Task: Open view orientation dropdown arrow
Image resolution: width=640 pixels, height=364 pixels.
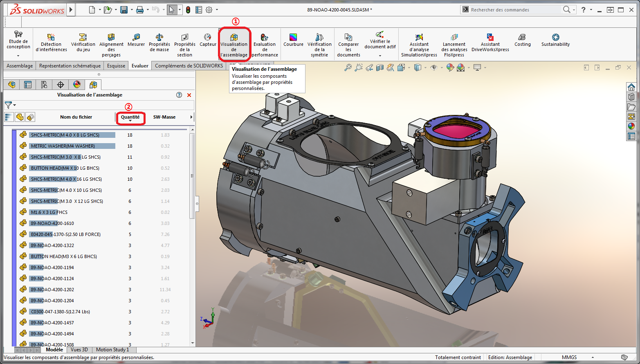Action: coord(409,67)
